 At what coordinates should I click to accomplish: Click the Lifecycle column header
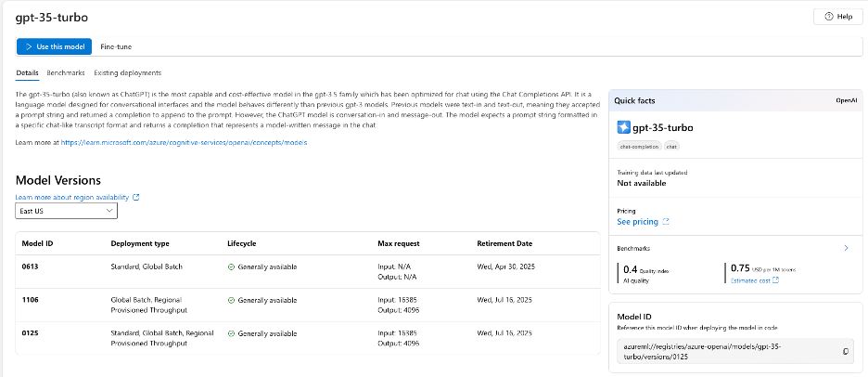(242, 243)
